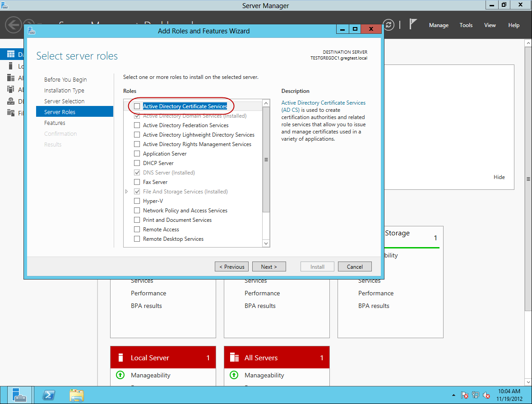Screen dimensions: 532x404
Task: Launch Windows PowerShell from taskbar
Action: click(49, 395)
